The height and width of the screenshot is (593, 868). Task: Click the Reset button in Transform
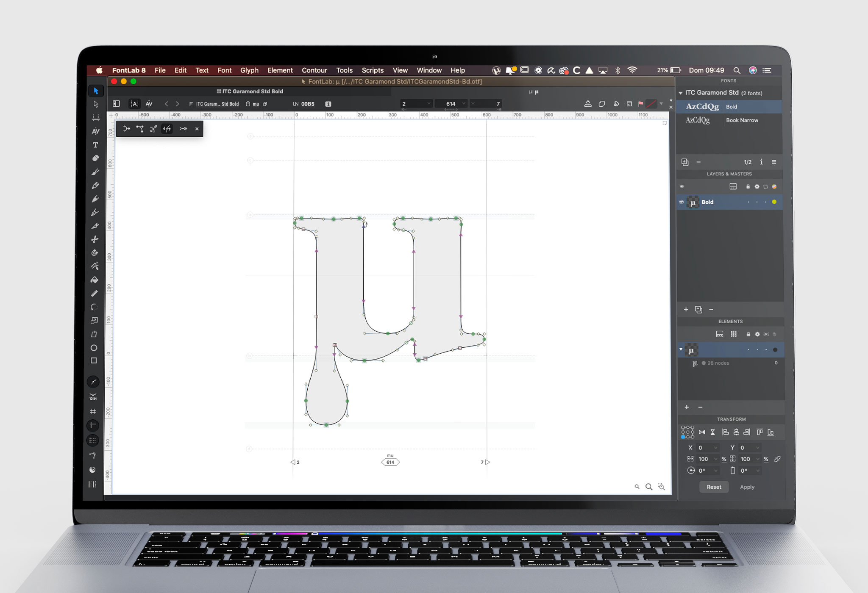point(714,487)
